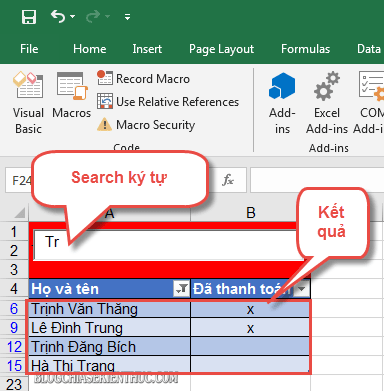Open the Đã thanh toán filter dropdown
Image resolution: width=384 pixels, height=391 pixels.
(x=302, y=289)
